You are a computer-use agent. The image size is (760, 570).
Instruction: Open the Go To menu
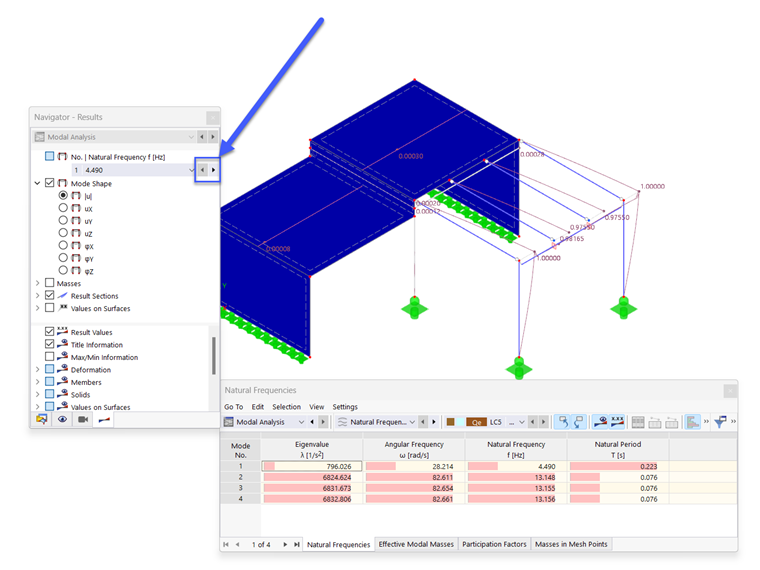click(x=234, y=407)
